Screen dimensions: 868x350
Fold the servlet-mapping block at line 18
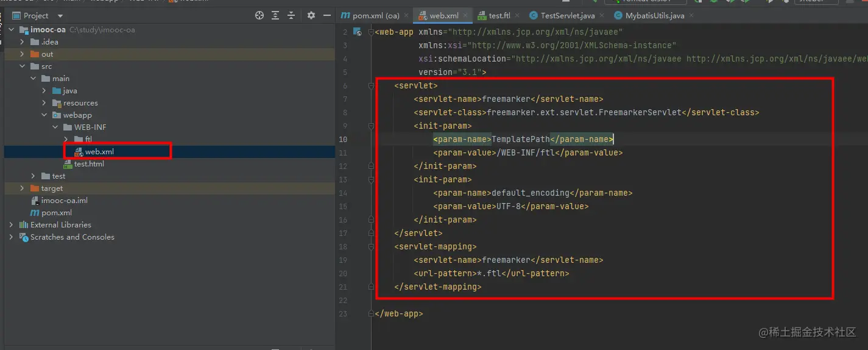click(x=372, y=247)
